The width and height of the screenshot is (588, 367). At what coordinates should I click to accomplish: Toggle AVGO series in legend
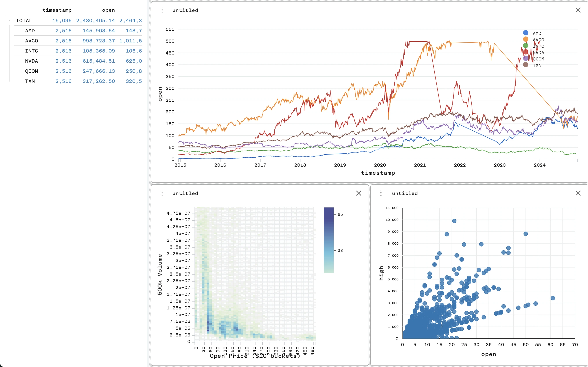538,40
